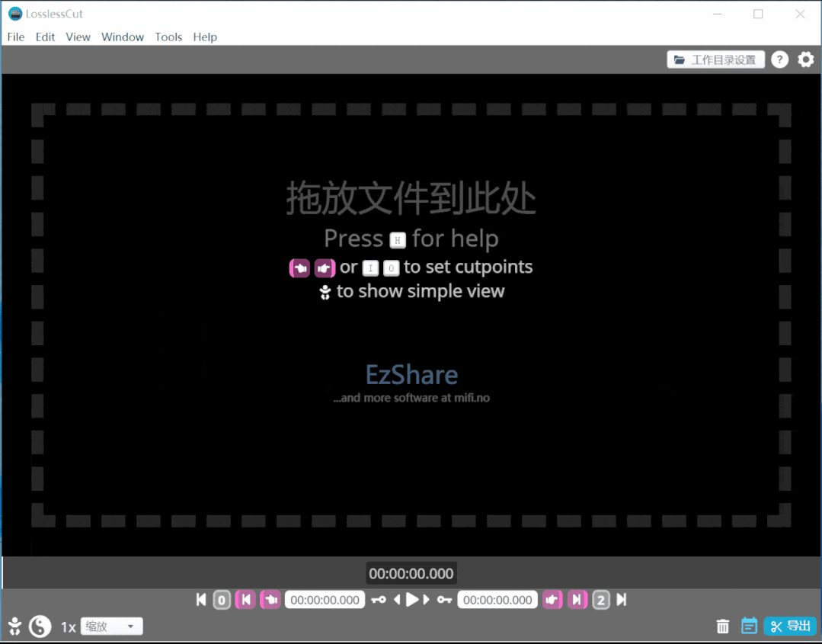The width and height of the screenshot is (822, 644).
Task: Click the I key hint icon
Action: 370,268
